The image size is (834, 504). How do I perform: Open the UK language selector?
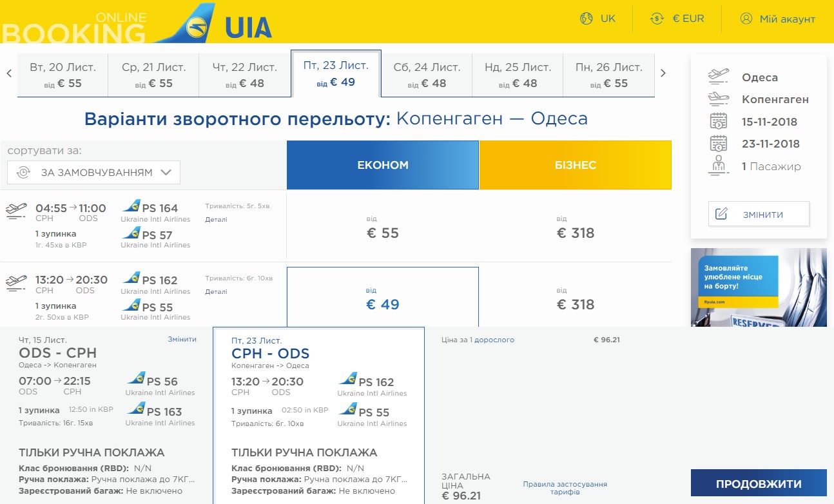pyautogui.click(x=598, y=19)
